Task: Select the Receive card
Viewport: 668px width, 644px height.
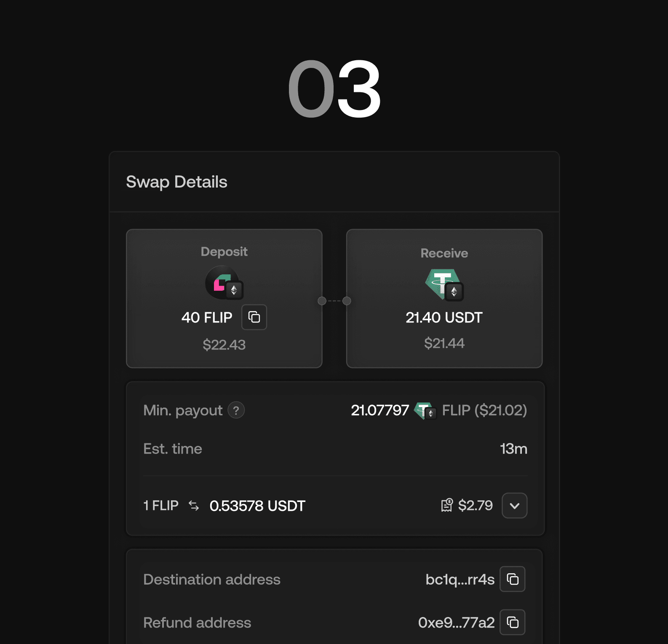Action: point(444,298)
